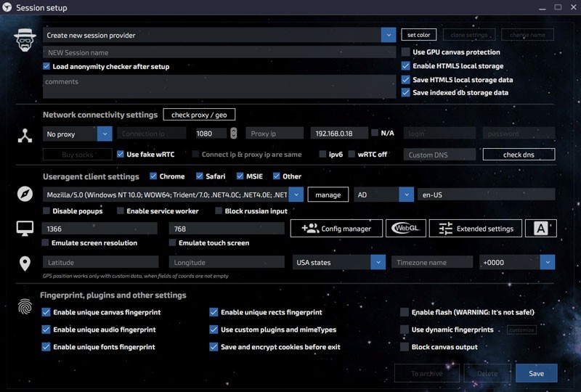This screenshot has width=581, height=392.
Task: Expand the USA states dropdown
Action: (377, 262)
